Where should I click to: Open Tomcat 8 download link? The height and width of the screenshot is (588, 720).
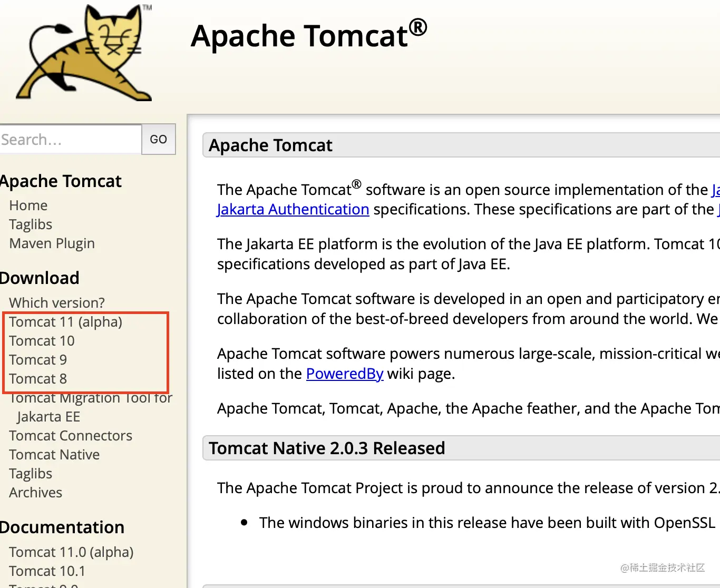[38, 379]
